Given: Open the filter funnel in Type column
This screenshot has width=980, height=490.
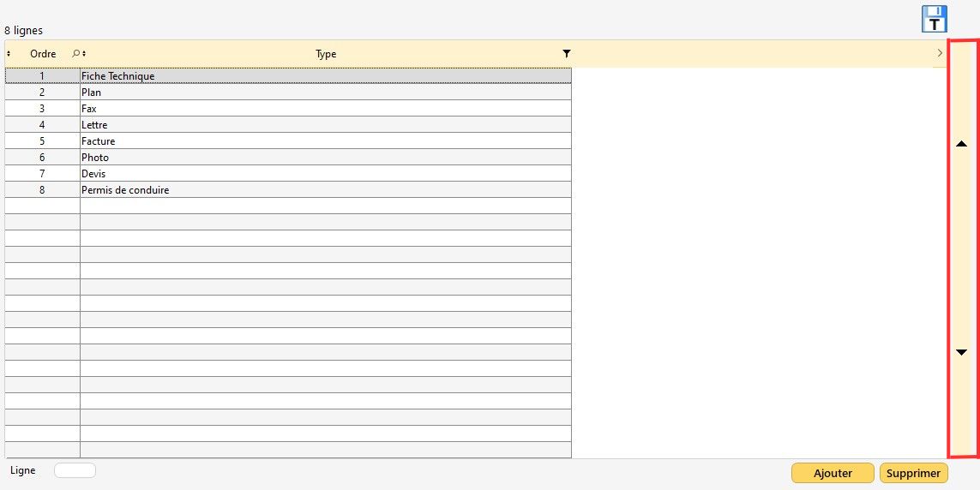Looking at the screenshot, I should click(x=566, y=54).
